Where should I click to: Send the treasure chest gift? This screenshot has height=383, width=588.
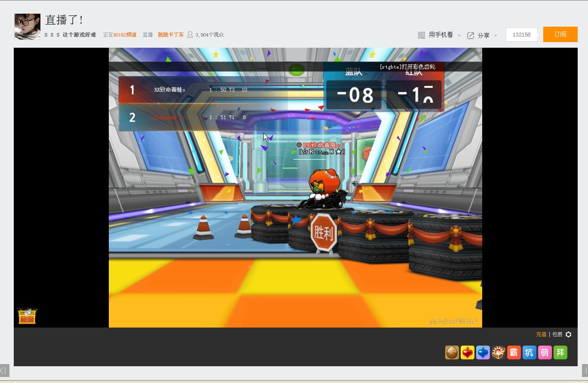coord(499,352)
